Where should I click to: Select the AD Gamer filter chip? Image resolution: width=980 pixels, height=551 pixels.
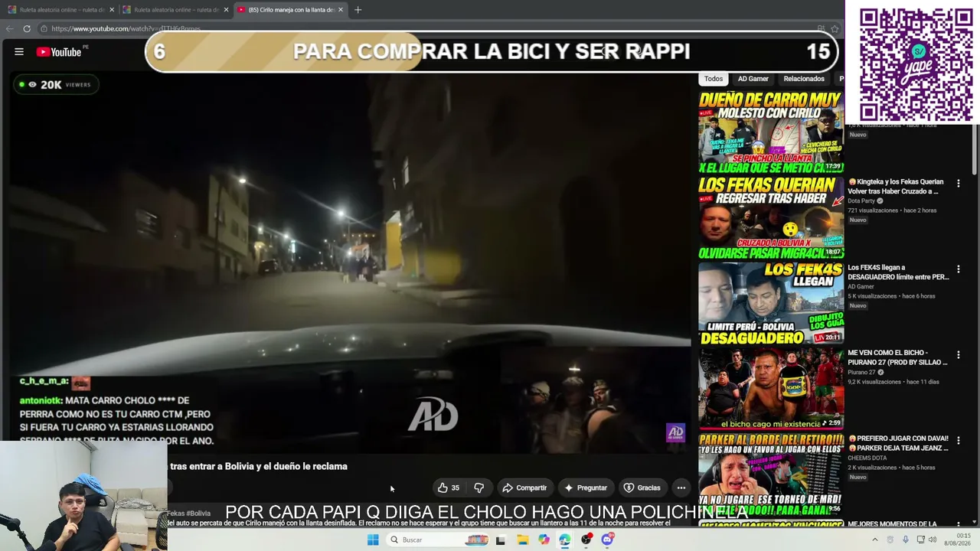[753, 79]
